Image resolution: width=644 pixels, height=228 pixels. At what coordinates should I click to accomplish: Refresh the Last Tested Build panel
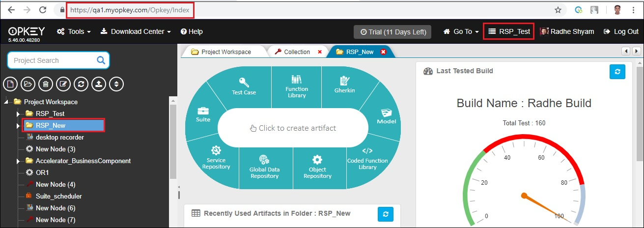point(617,71)
